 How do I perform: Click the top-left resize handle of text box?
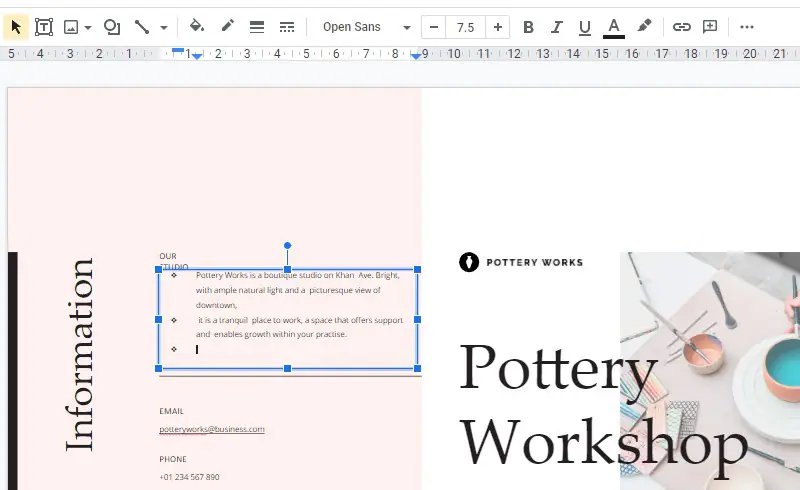point(158,269)
